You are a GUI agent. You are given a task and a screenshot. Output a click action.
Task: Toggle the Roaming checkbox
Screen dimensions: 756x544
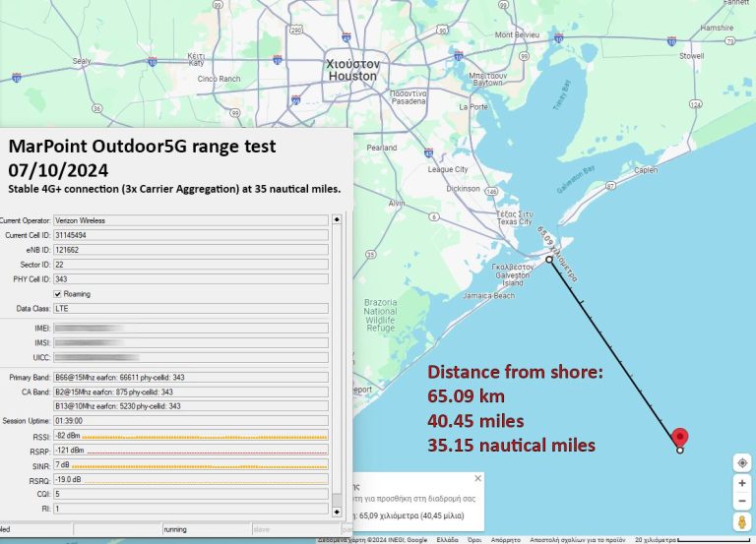click(57, 293)
